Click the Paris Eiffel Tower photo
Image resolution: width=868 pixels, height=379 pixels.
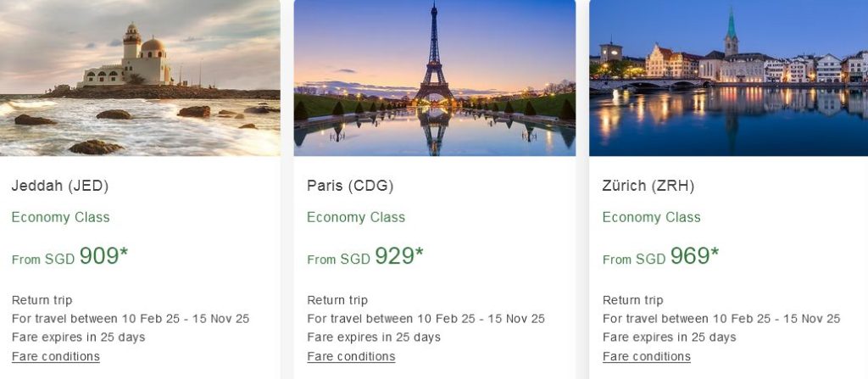(435, 78)
